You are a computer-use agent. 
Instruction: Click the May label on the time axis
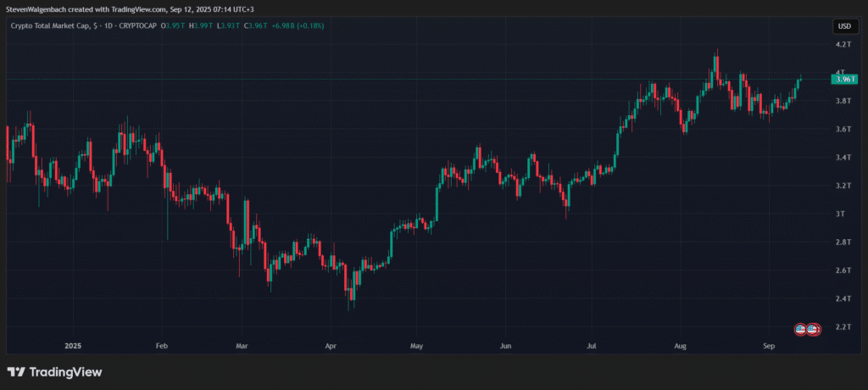coord(416,346)
